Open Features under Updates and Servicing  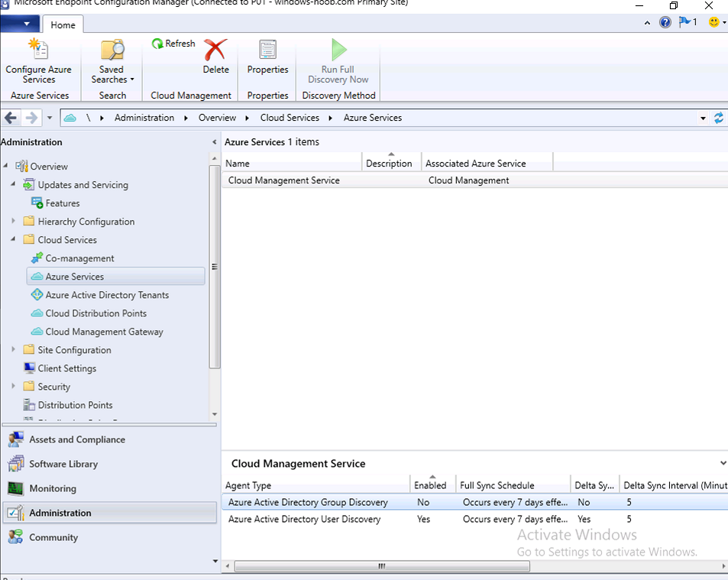coord(62,203)
